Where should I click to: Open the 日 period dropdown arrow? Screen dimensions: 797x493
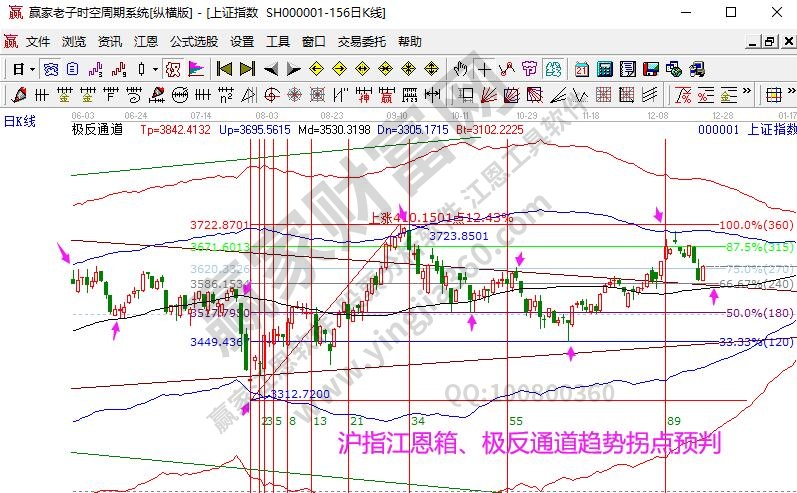click(32, 69)
